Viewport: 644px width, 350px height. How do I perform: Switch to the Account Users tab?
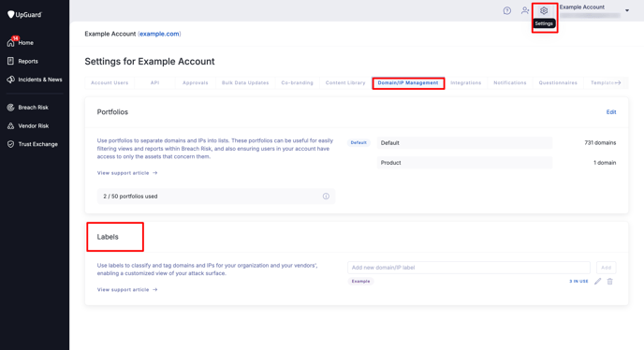click(110, 82)
